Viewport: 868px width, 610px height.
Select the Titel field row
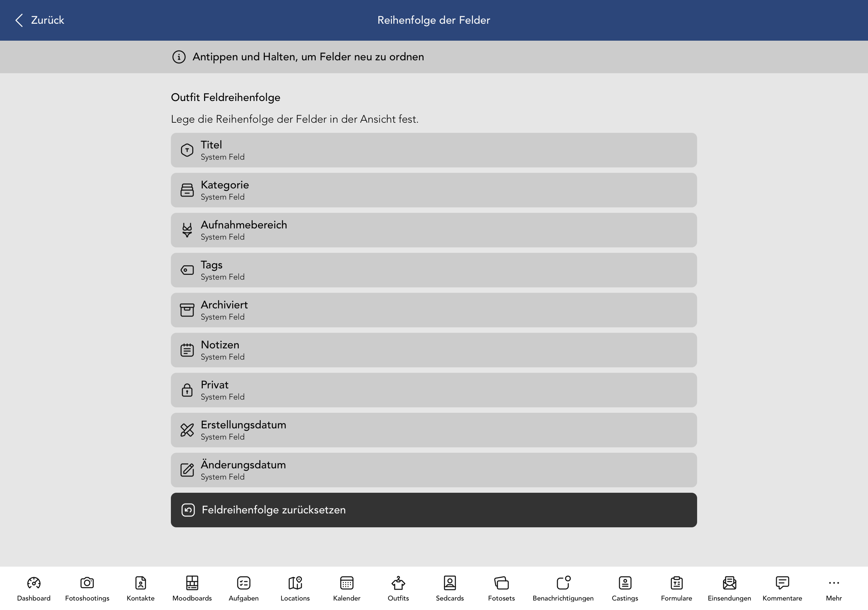click(x=434, y=150)
